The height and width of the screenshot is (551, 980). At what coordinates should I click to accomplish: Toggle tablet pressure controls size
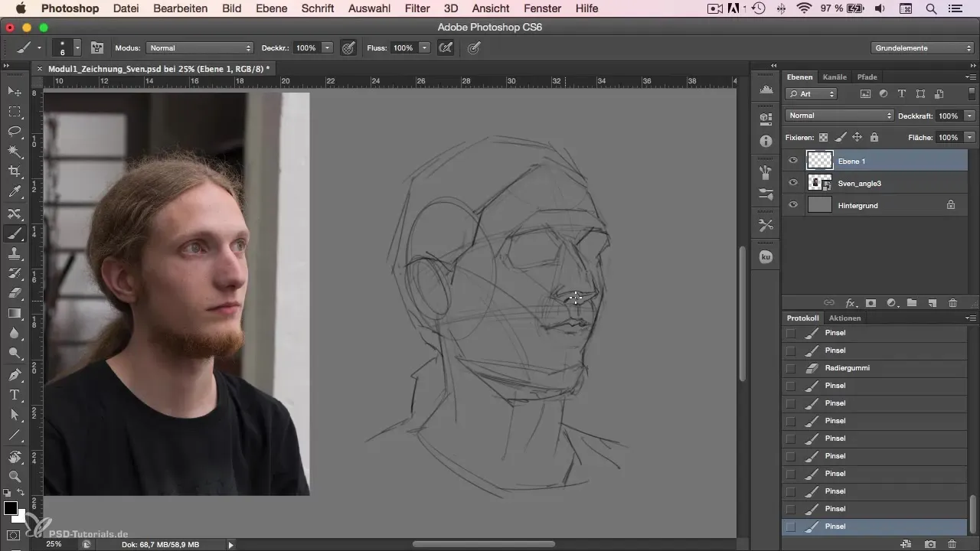pos(474,47)
